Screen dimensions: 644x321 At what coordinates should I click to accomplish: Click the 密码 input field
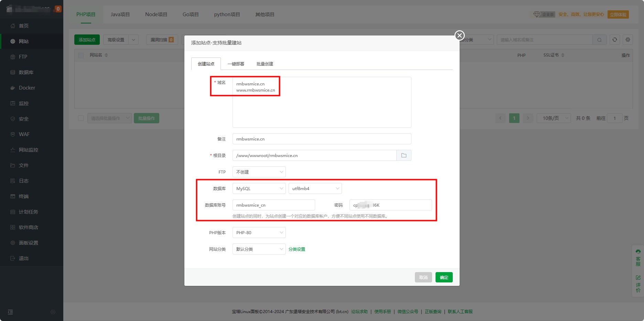click(391, 205)
